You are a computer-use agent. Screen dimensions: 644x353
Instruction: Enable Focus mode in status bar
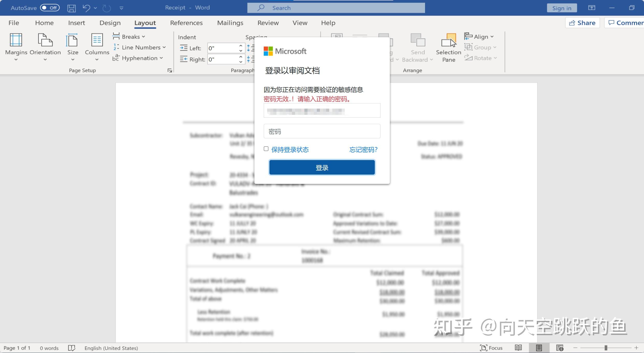coord(491,348)
